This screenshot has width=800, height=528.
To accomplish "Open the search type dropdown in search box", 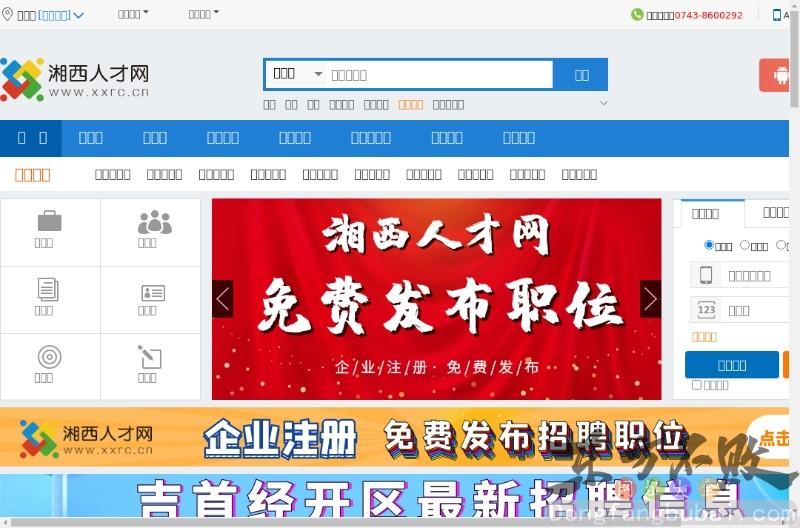I will click(x=297, y=74).
